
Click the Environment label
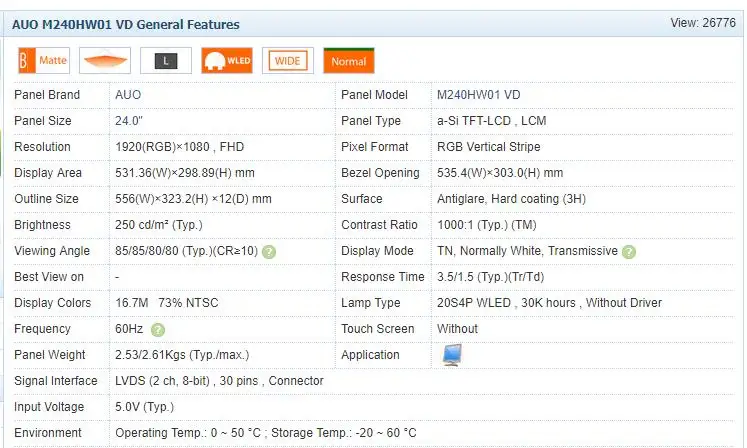point(48,433)
